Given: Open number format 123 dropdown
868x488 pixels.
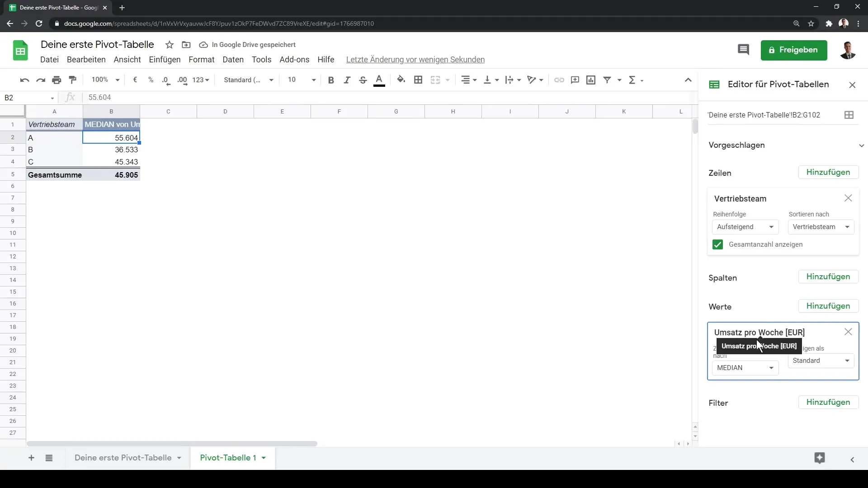Looking at the screenshot, I should [201, 80].
